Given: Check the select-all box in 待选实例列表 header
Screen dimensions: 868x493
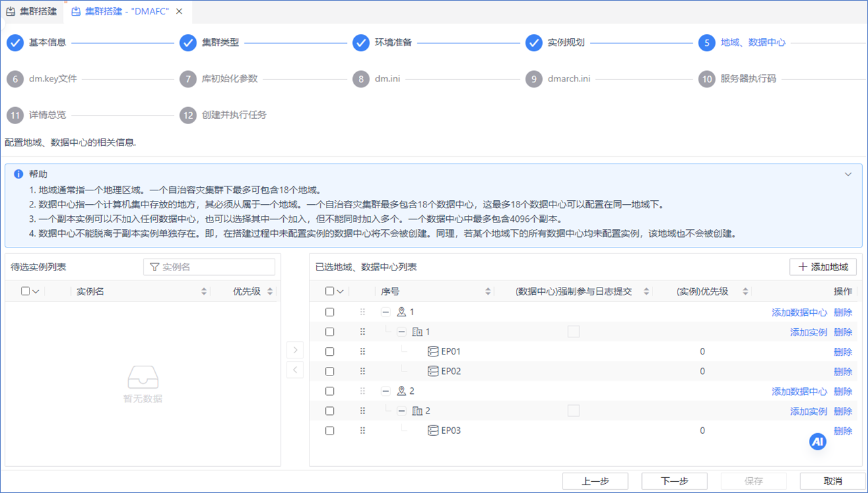Looking at the screenshot, I should pyautogui.click(x=25, y=291).
